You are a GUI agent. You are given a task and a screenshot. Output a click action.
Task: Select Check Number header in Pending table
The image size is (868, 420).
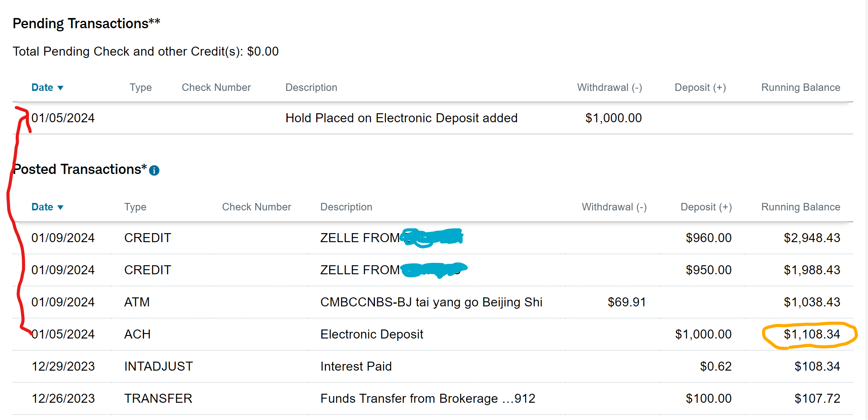216,87
